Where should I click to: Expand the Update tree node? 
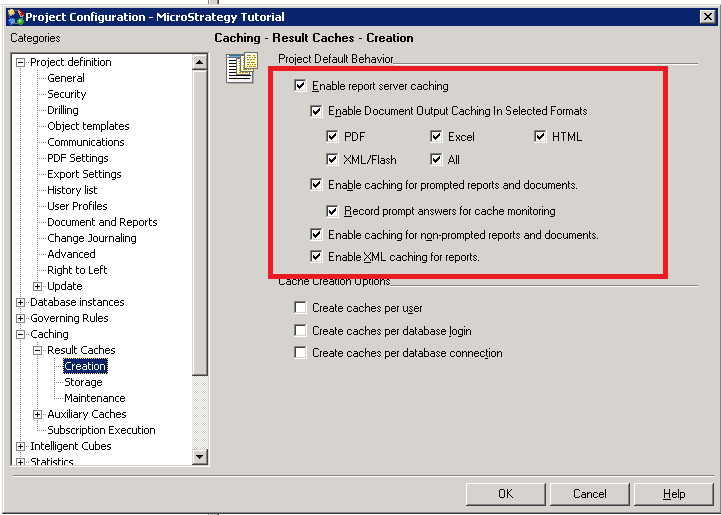pos(38,286)
